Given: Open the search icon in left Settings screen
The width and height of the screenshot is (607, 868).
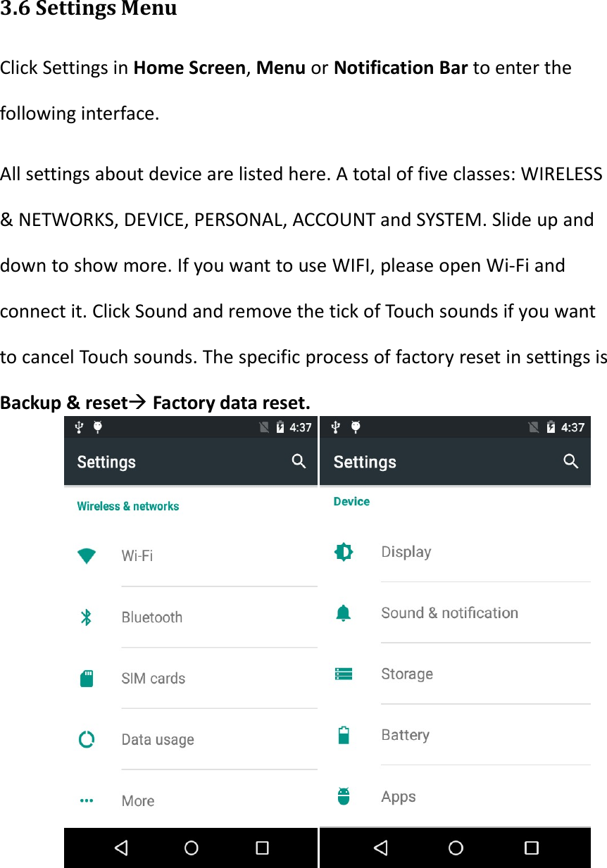Looking at the screenshot, I should click(299, 462).
